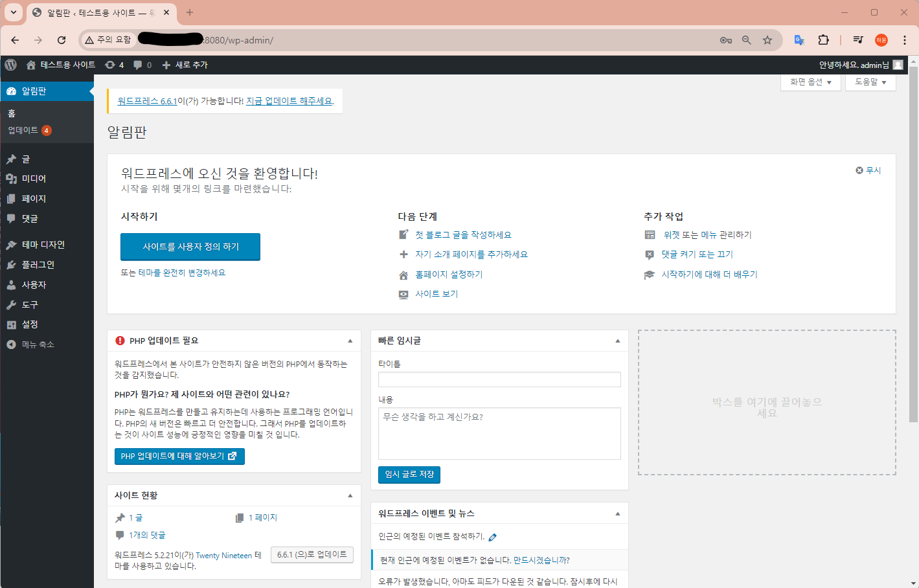This screenshot has height=588, width=919.
Task: Open 홈페이지 설정하기 link
Action: pos(449,275)
